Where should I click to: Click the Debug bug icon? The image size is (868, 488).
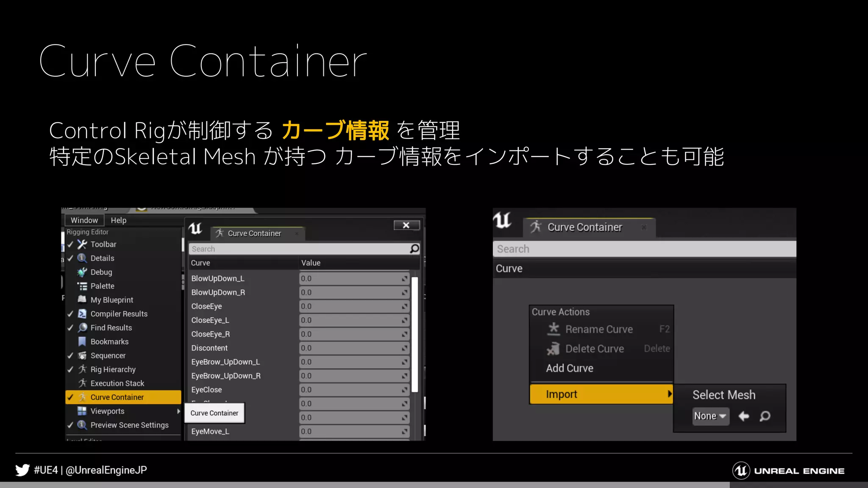coord(82,272)
